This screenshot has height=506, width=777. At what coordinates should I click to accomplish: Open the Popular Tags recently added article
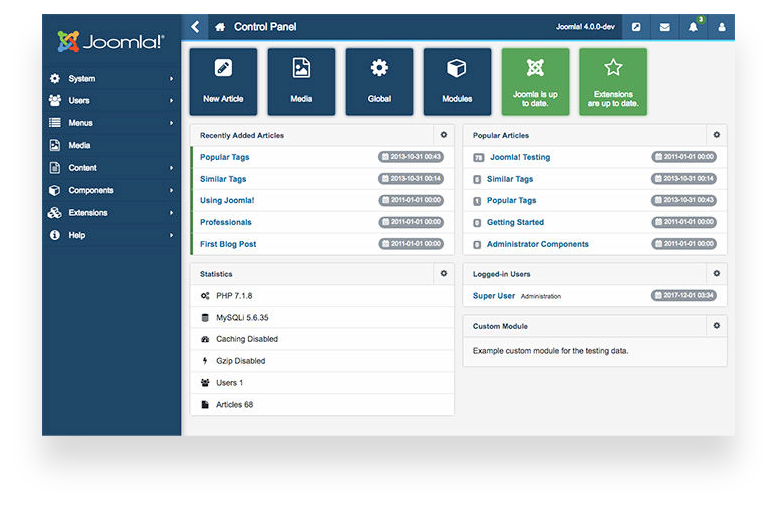(x=224, y=157)
